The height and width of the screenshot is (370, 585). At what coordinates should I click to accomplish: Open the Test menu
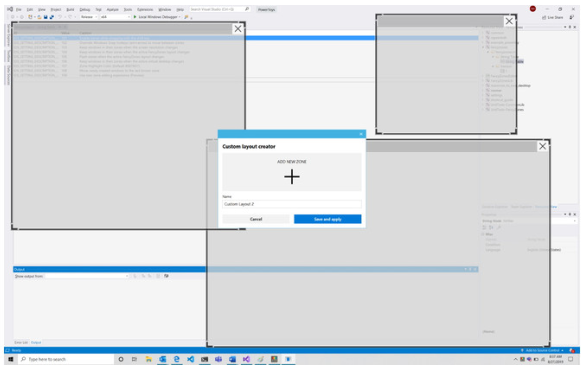click(98, 9)
